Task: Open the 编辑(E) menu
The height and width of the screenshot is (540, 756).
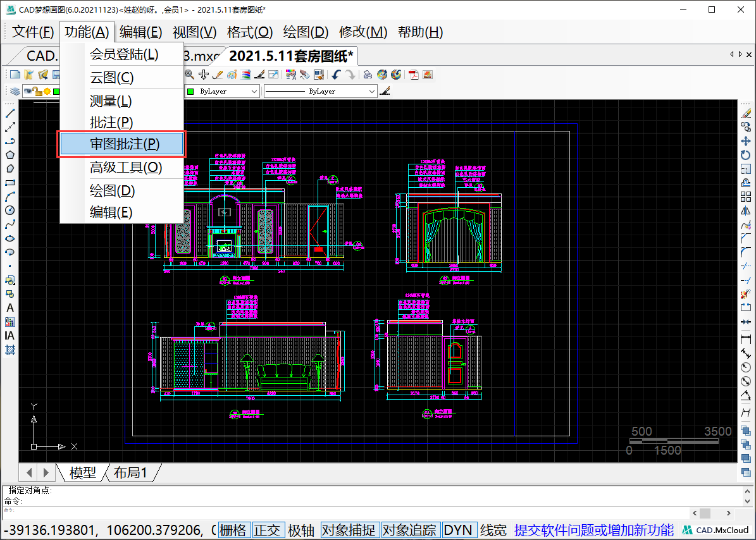Action: [140, 32]
